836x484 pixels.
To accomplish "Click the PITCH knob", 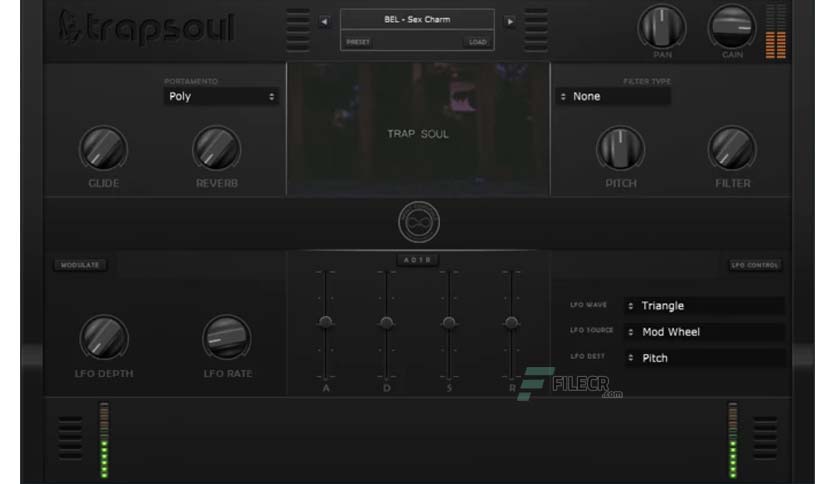I will (x=620, y=149).
